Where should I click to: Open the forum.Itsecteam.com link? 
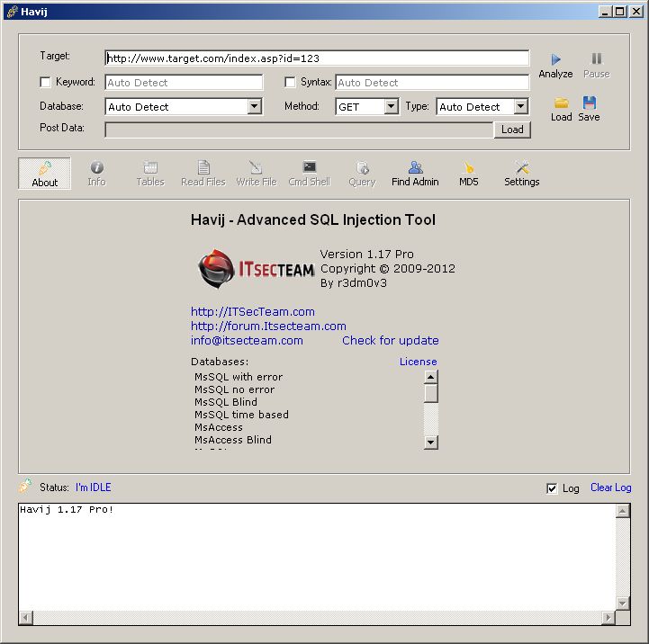pyautogui.click(x=268, y=326)
